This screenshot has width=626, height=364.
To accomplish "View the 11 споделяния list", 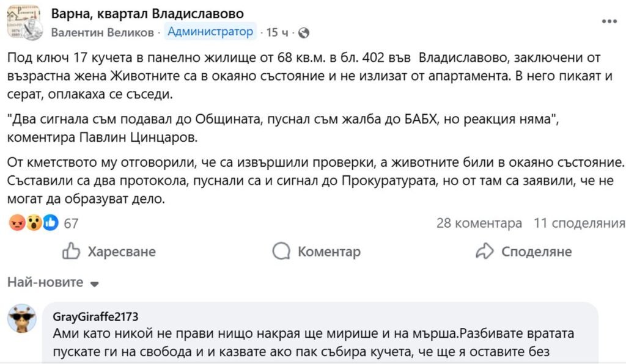I will [x=580, y=224].
